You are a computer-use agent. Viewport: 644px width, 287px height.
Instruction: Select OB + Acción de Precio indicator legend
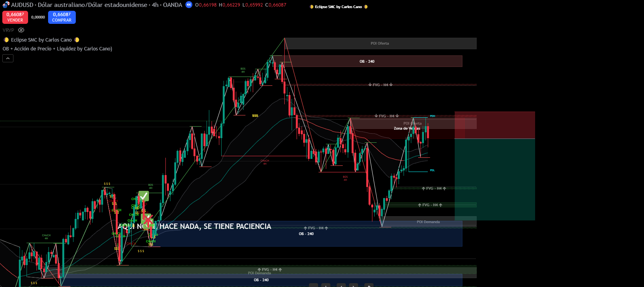coord(57,49)
